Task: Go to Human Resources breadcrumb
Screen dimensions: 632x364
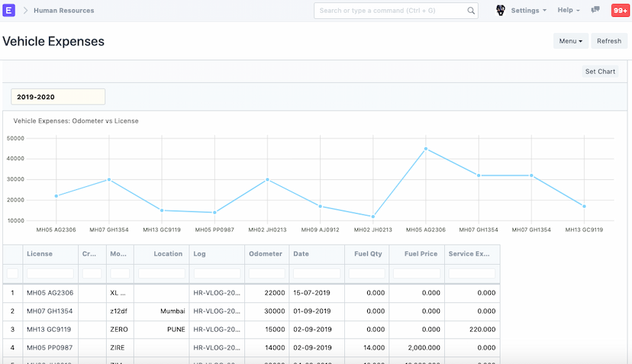Action: pyautogui.click(x=63, y=11)
